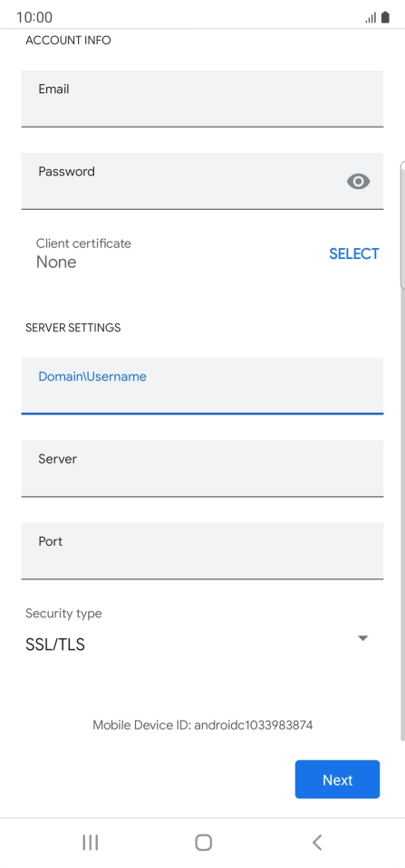Expand Security type dropdown arrow

[363, 638]
